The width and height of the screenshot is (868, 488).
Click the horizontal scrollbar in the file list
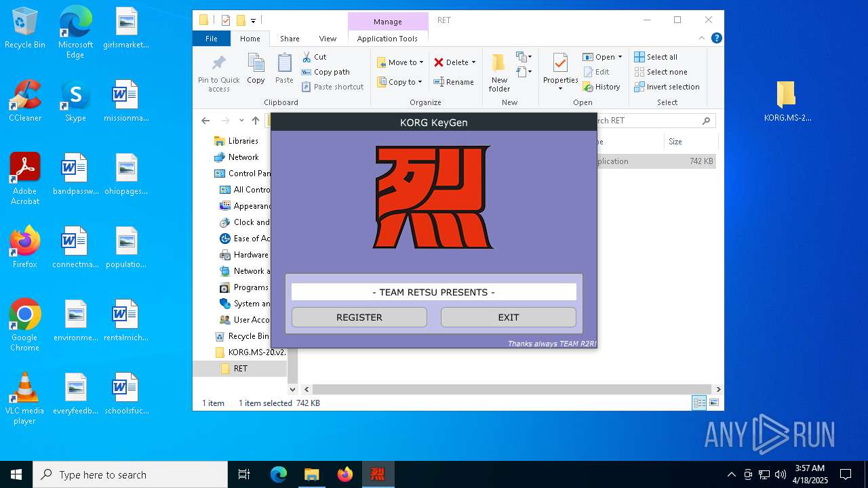click(512, 389)
